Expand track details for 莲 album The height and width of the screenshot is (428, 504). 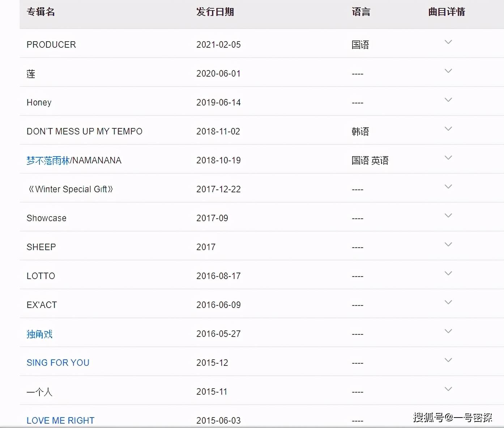(448, 71)
